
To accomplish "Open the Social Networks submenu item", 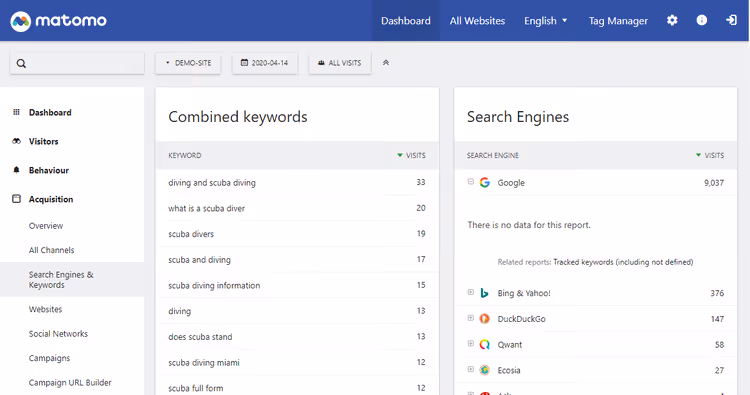I will point(58,334).
